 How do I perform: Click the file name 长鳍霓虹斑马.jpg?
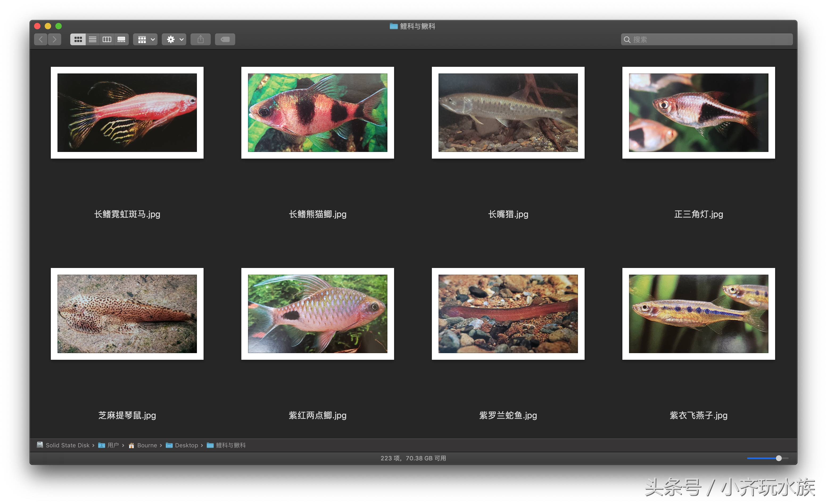127,214
